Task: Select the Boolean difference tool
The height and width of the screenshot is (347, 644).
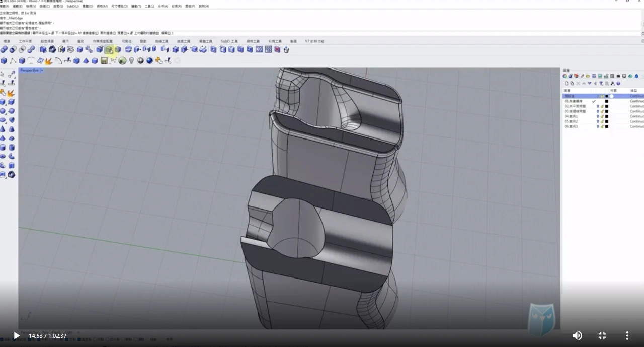Action: coord(13,49)
